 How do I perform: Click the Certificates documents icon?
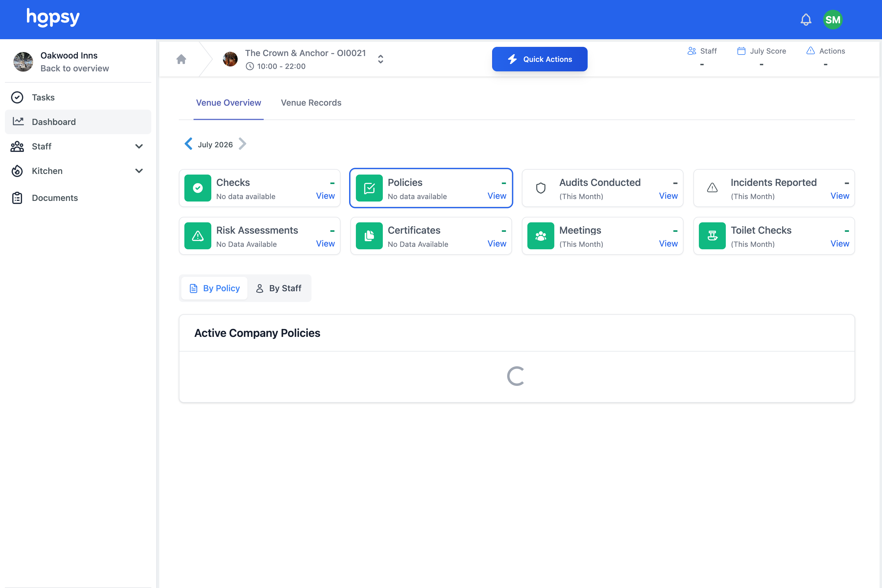tap(369, 236)
